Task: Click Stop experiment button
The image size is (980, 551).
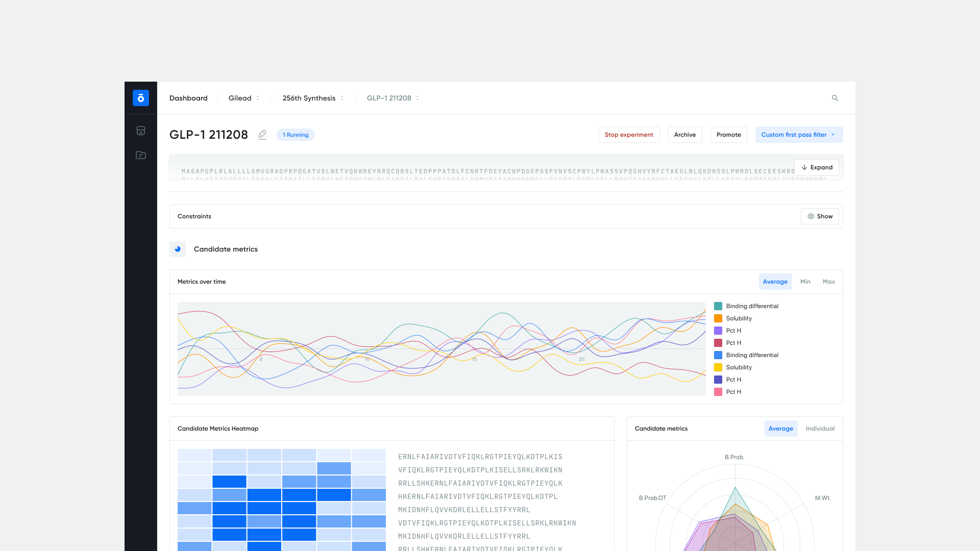Action: [x=629, y=135]
